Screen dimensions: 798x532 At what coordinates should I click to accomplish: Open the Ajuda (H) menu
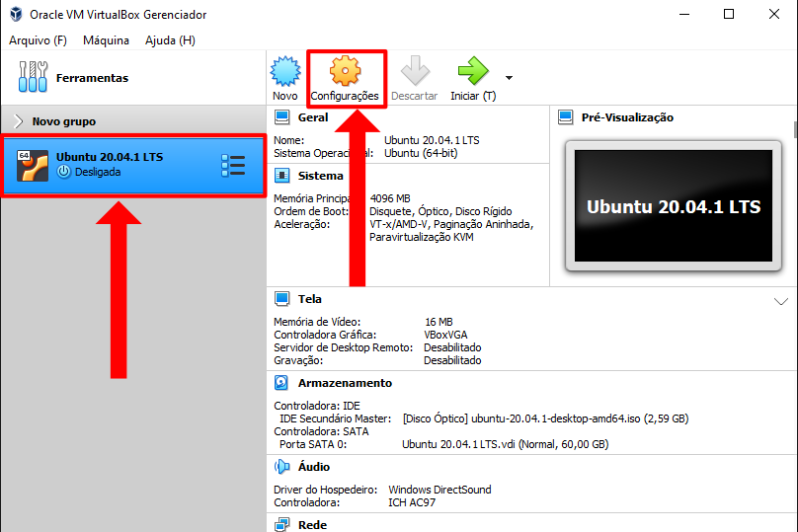click(170, 40)
